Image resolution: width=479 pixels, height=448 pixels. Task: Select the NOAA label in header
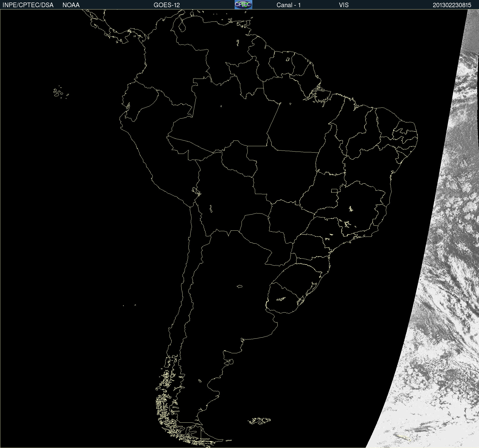[71, 5]
